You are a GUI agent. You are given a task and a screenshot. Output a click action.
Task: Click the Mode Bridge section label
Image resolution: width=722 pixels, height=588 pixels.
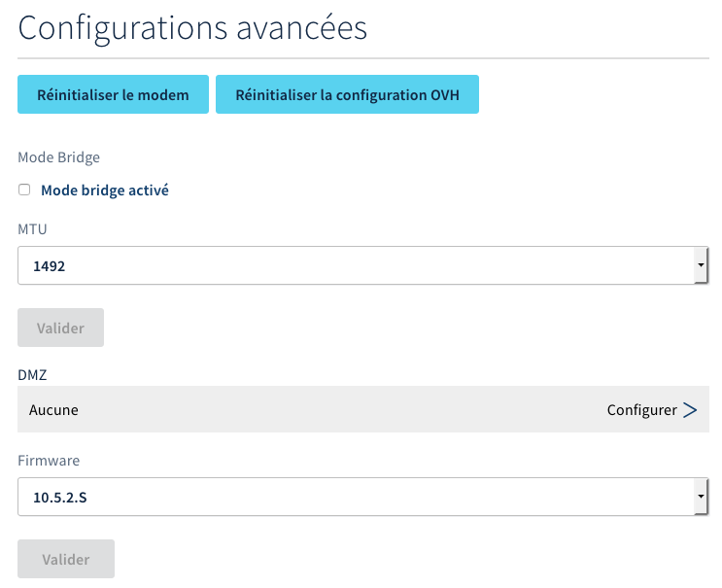pos(59,156)
